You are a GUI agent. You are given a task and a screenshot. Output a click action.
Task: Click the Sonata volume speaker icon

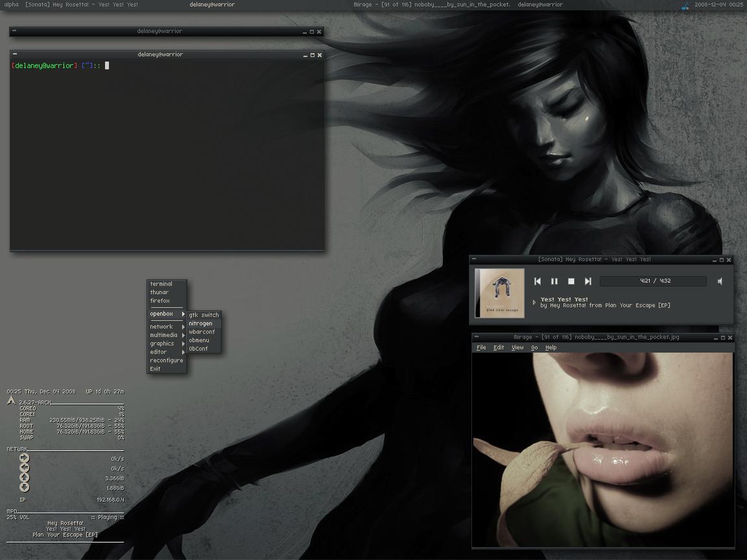[x=720, y=281]
